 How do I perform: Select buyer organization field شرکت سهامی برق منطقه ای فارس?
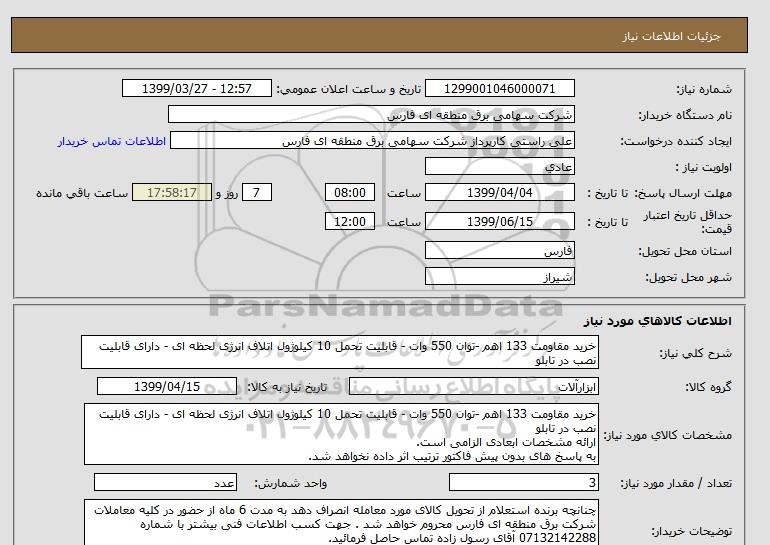[x=371, y=114]
